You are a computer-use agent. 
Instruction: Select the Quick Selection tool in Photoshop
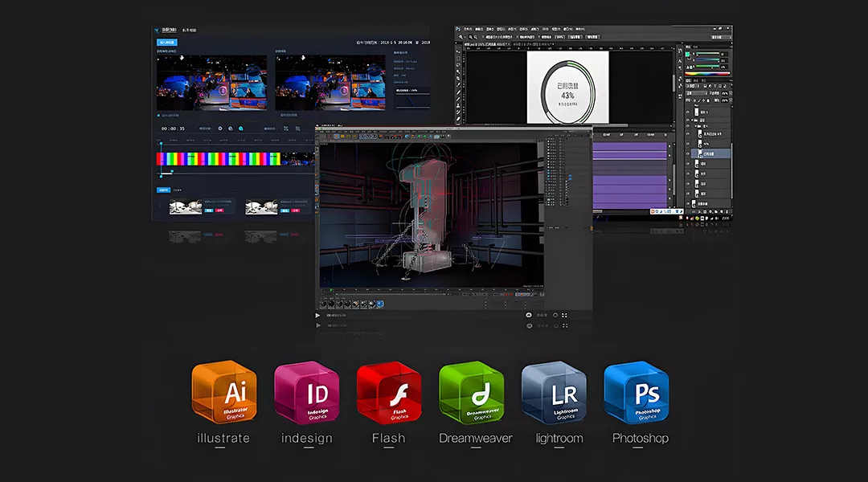458,72
